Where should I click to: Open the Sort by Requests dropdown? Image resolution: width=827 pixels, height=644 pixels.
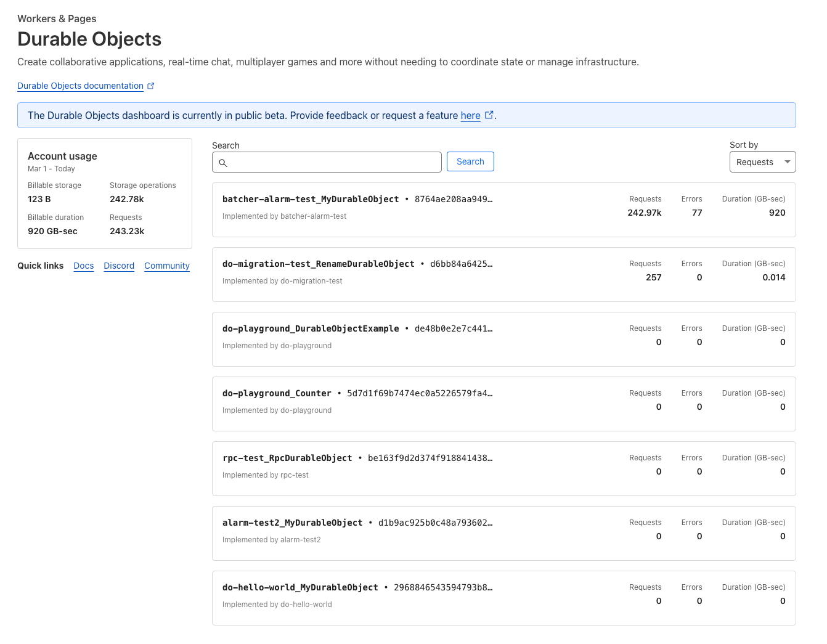click(762, 161)
